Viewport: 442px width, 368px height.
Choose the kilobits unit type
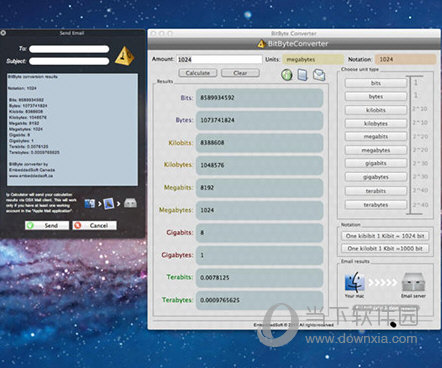click(x=376, y=110)
